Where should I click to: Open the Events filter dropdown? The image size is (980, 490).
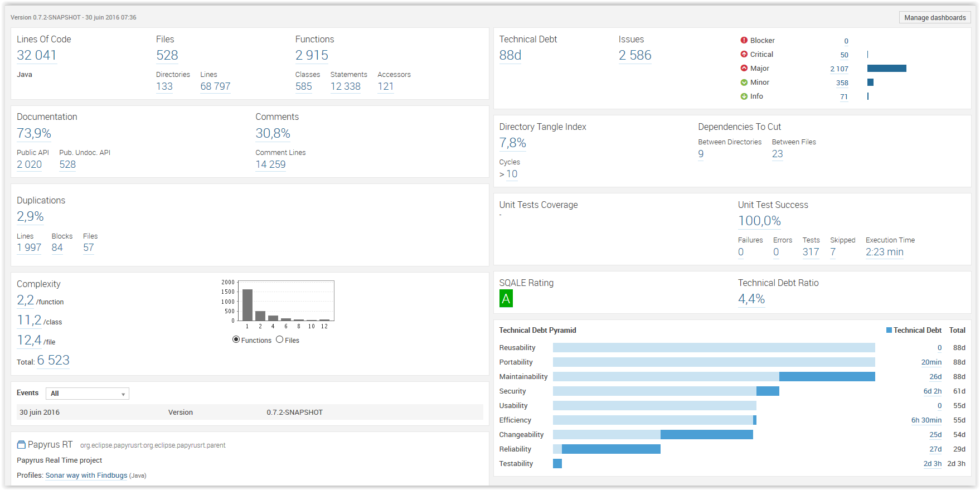click(88, 394)
